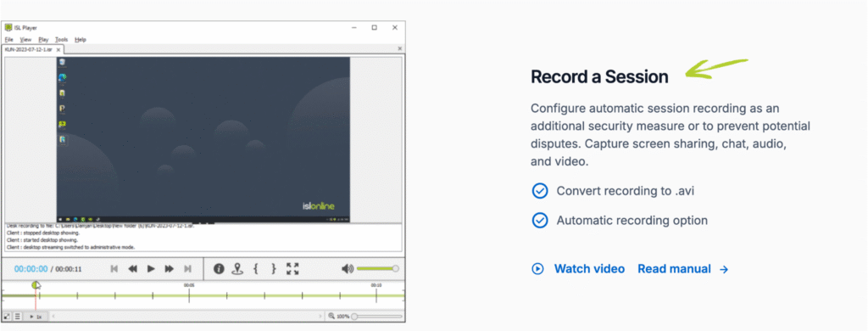
Task: Click the checkmark beside 'Automatic recording option'
Action: (539, 221)
